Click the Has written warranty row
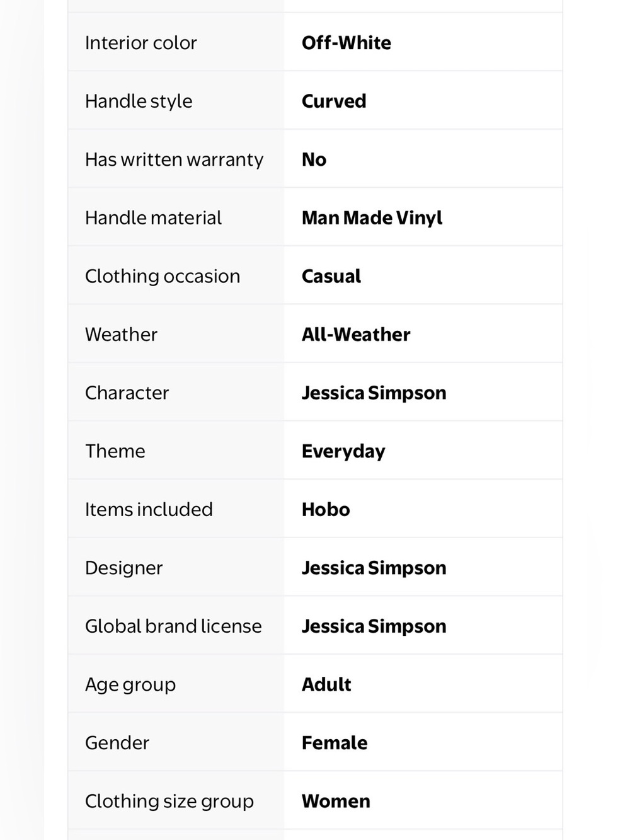Viewport: 630px width, 840px height. 315,159
